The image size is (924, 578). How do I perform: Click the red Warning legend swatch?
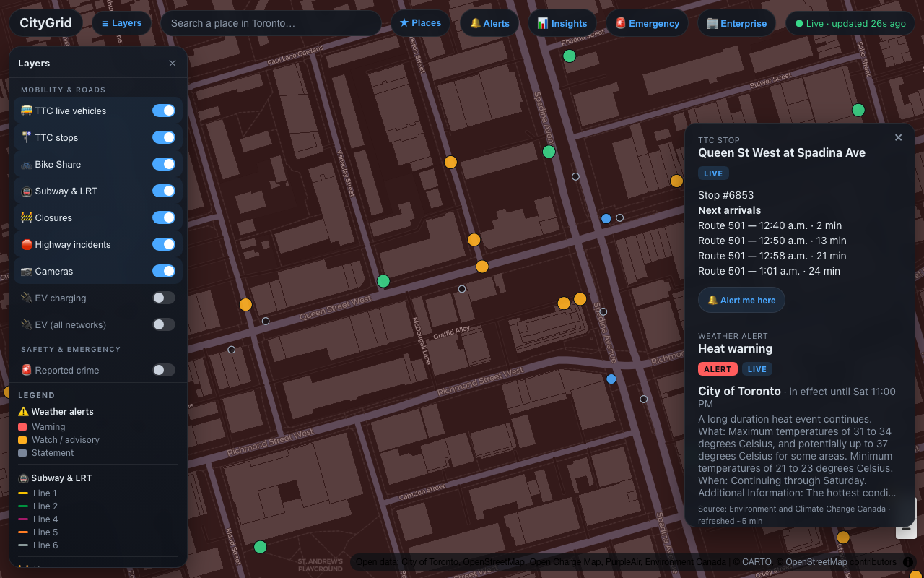(x=22, y=427)
